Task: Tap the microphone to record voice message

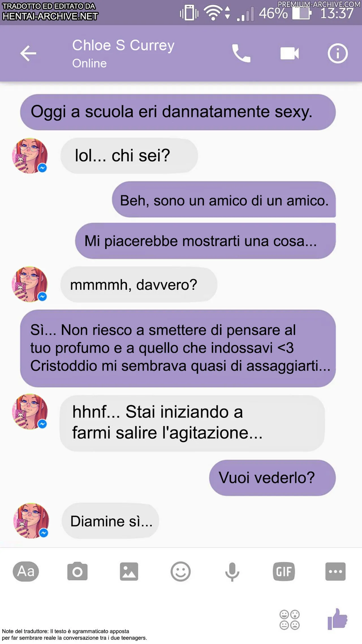Action: (232, 572)
